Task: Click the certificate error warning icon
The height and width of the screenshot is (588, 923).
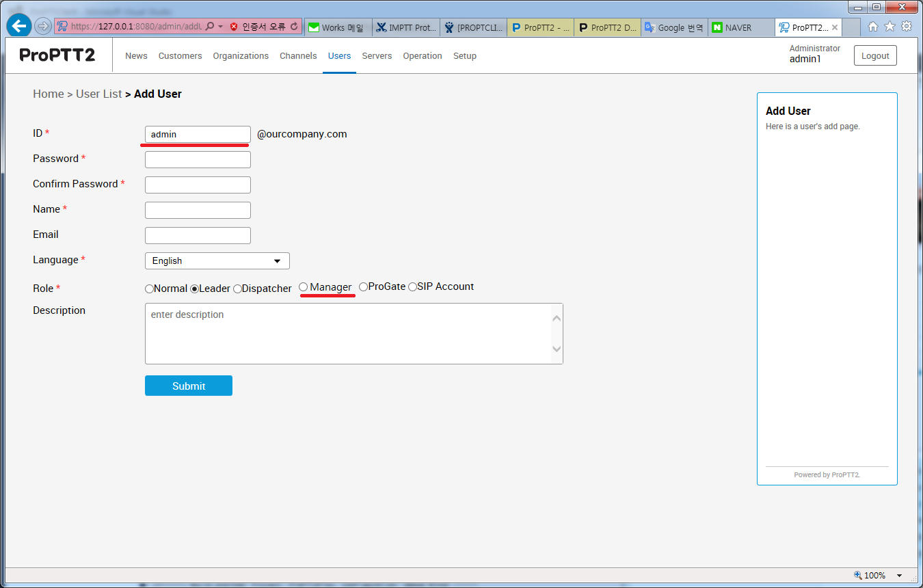Action: click(234, 27)
